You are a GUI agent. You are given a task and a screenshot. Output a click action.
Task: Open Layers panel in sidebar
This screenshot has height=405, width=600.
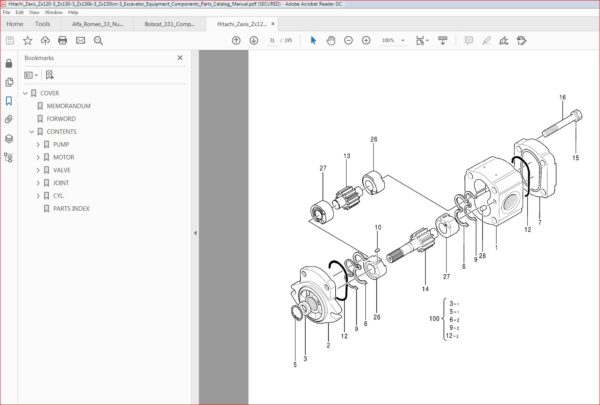[9, 138]
